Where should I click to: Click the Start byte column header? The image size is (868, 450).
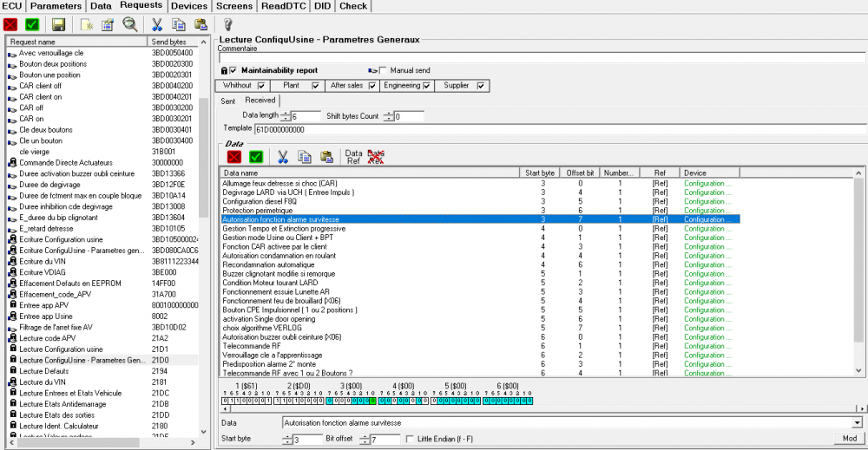[540, 173]
